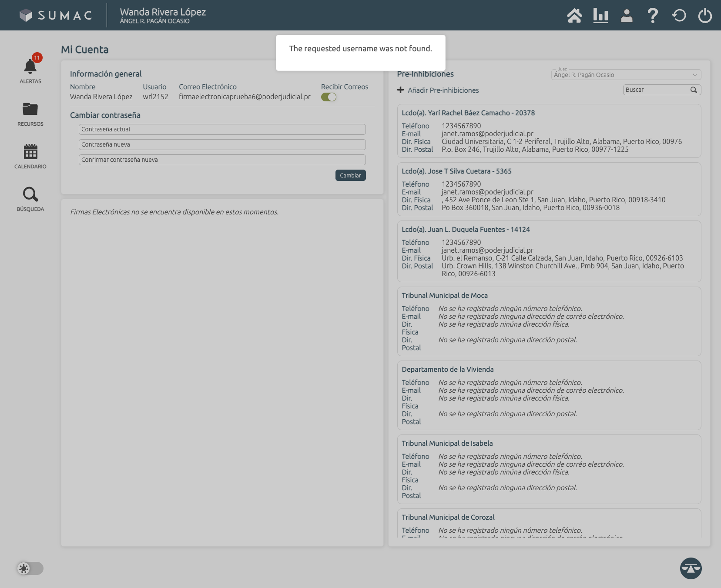This screenshot has width=721, height=588.
Task: Toggle the Recibir Correos switch
Action: point(329,97)
